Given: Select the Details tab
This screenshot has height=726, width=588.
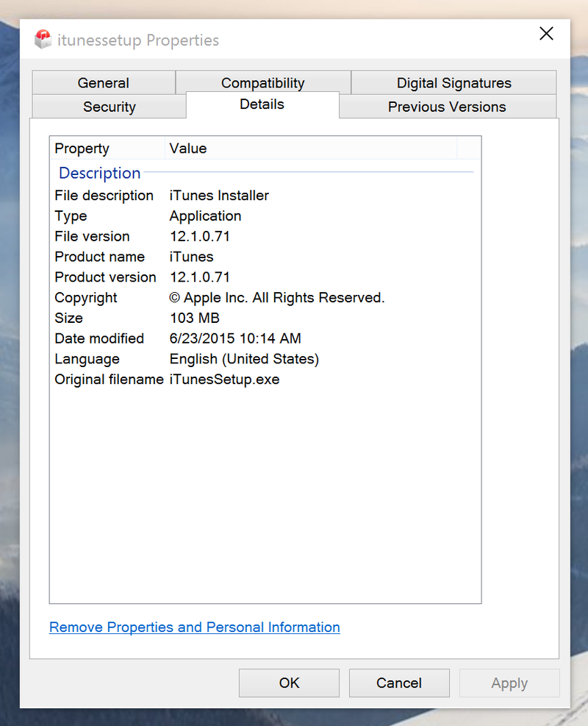Looking at the screenshot, I should pyautogui.click(x=262, y=104).
